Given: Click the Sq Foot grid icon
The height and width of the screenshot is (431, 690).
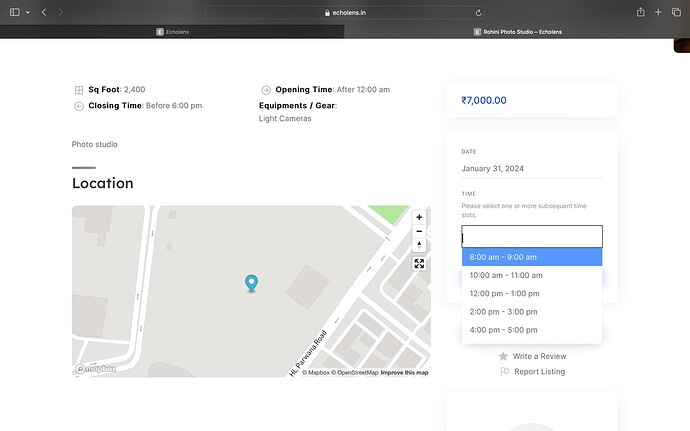Looking at the screenshot, I should click(79, 90).
